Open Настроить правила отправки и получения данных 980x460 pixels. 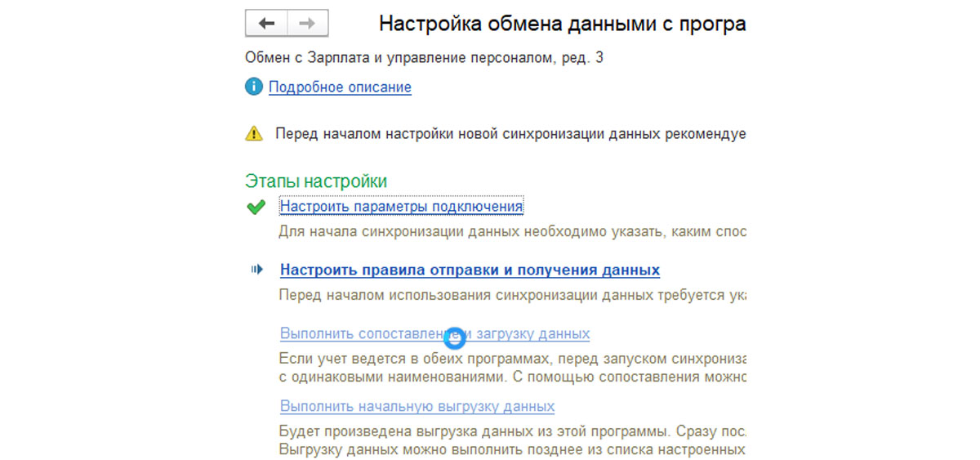click(x=470, y=270)
